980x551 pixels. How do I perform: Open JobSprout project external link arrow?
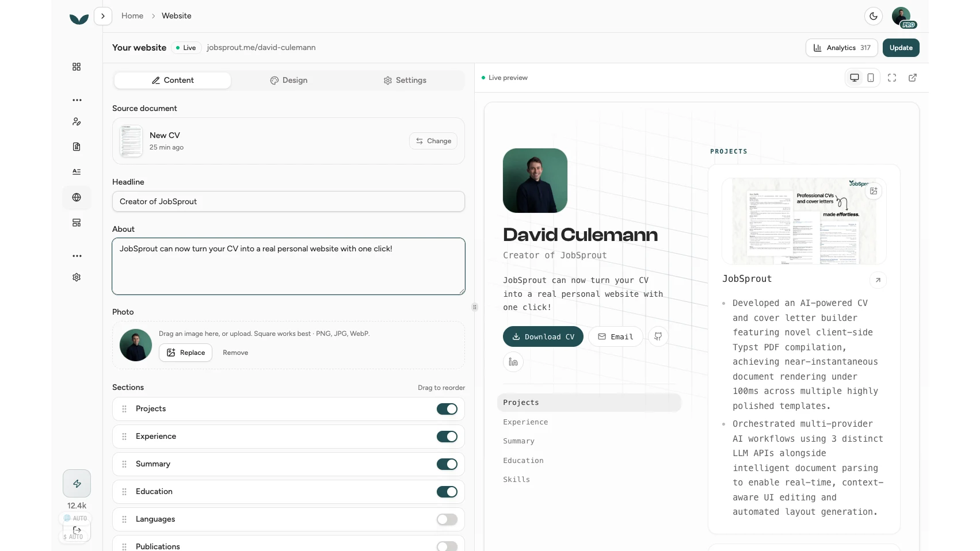coord(878,280)
